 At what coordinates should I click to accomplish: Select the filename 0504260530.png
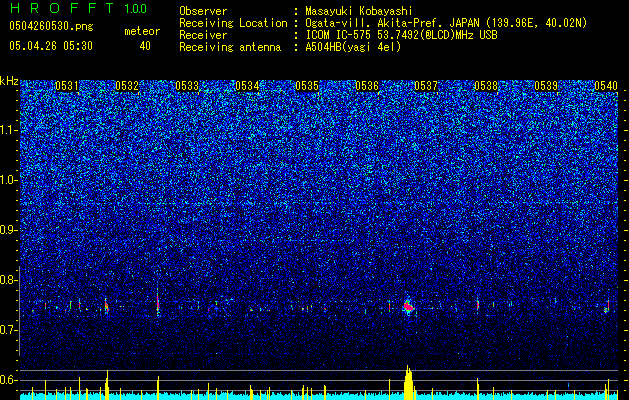pos(51,27)
